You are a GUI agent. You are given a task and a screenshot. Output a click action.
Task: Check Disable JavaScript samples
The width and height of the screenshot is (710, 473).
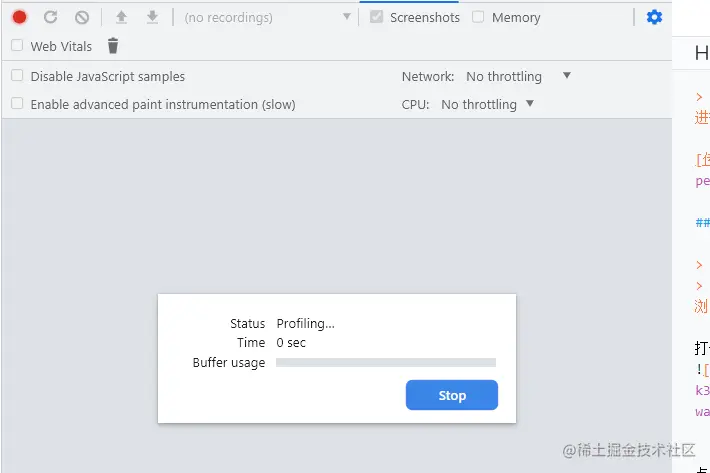[x=17, y=75]
